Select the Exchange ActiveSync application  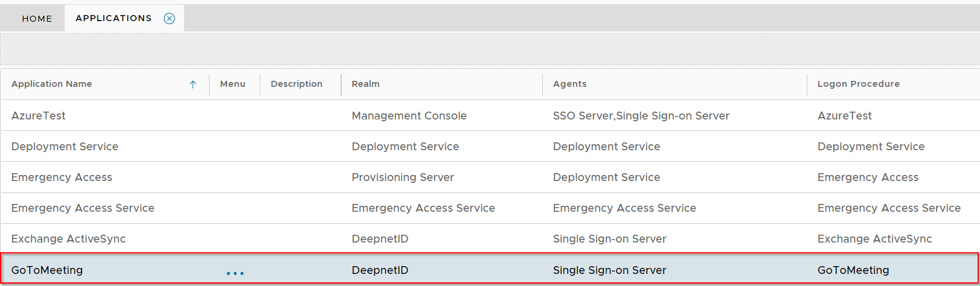click(68, 239)
